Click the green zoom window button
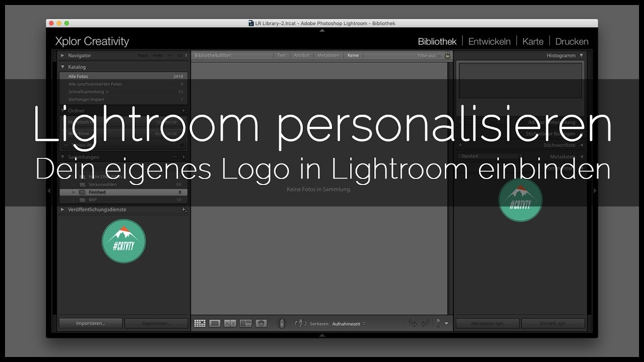Image resolution: width=644 pixels, height=362 pixels. pyautogui.click(x=66, y=23)
